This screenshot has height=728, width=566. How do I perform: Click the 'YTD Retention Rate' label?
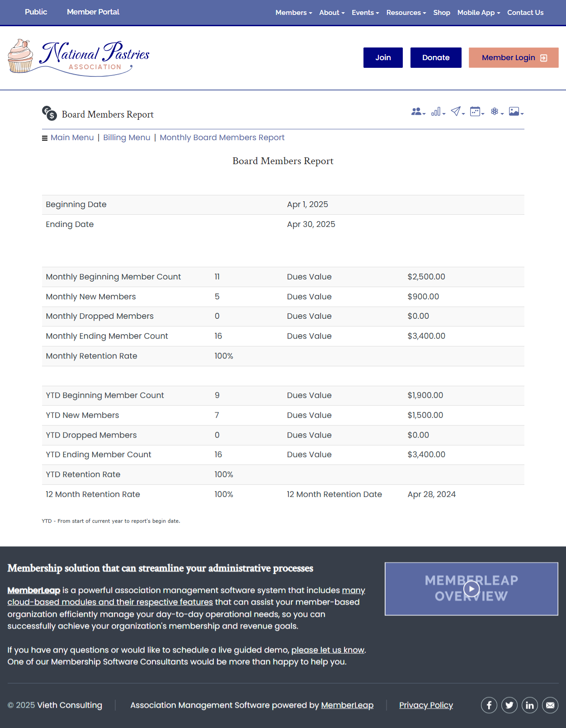coord(83,474)
